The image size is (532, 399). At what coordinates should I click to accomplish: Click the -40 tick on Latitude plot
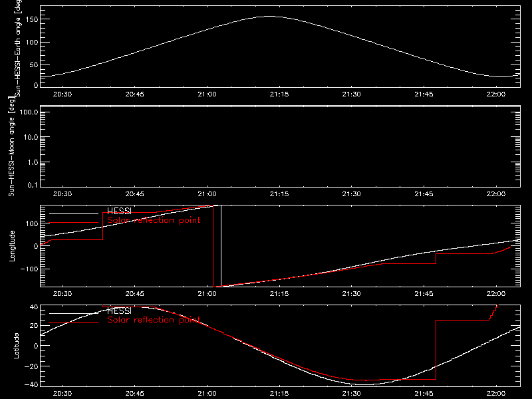pos(31,384)
